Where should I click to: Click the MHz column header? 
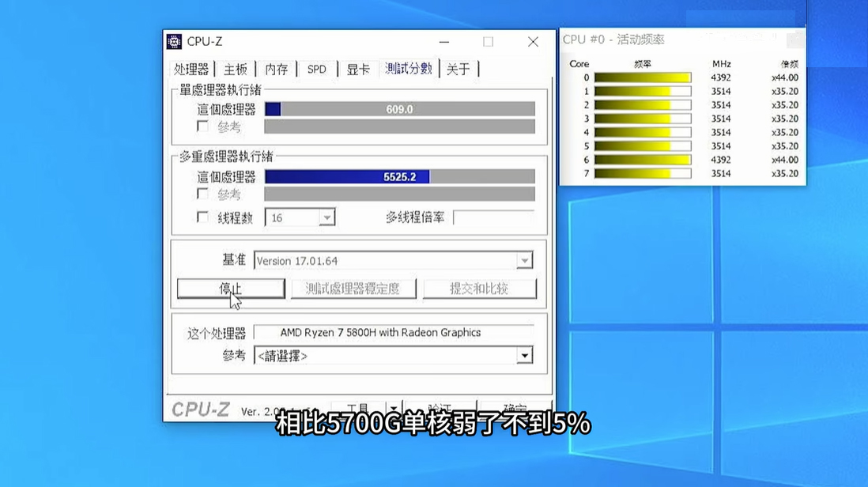721,63
